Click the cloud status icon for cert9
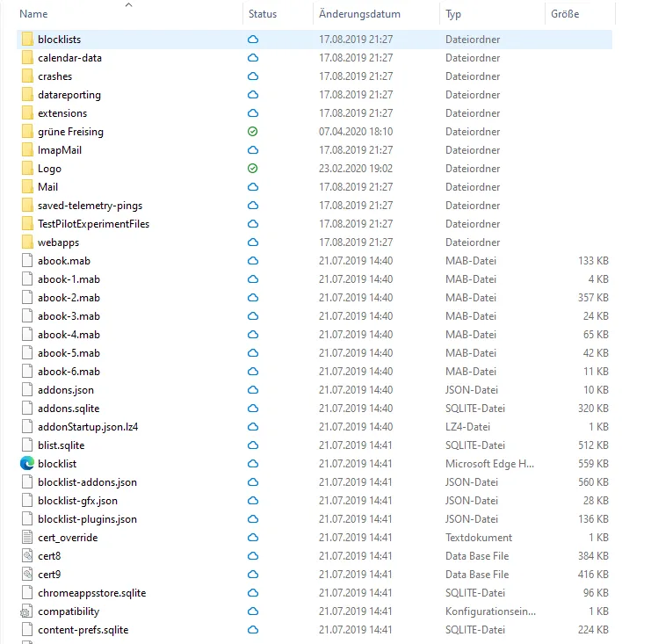Image resolution: width=651 pixels, height=644 pixels. pyautogui.click(x=253, y=575)
